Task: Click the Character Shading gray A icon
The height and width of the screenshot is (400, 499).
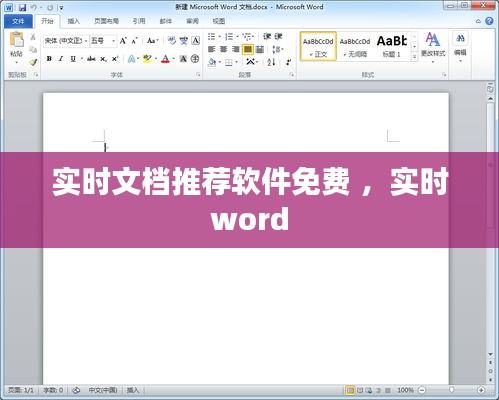Action: 183,59
